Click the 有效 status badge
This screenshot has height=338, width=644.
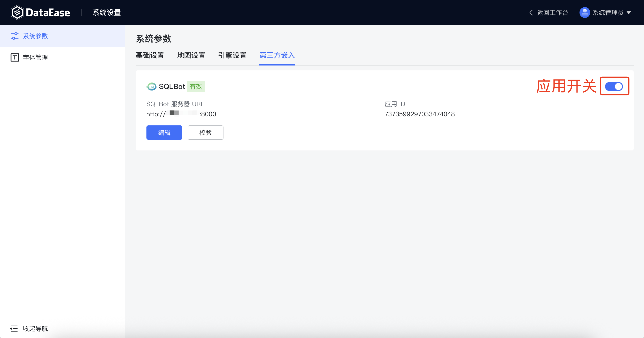tap(196, 86)
